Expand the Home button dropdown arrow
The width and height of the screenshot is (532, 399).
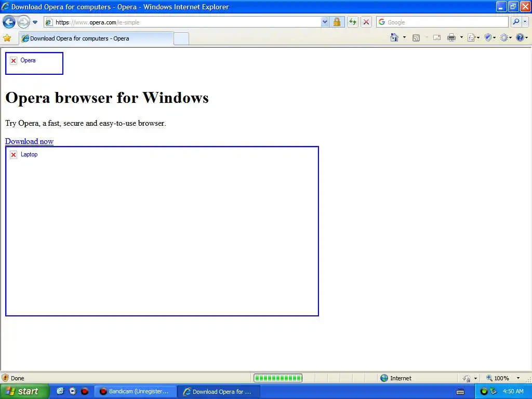pyautogui.click(x=404, y=37)
